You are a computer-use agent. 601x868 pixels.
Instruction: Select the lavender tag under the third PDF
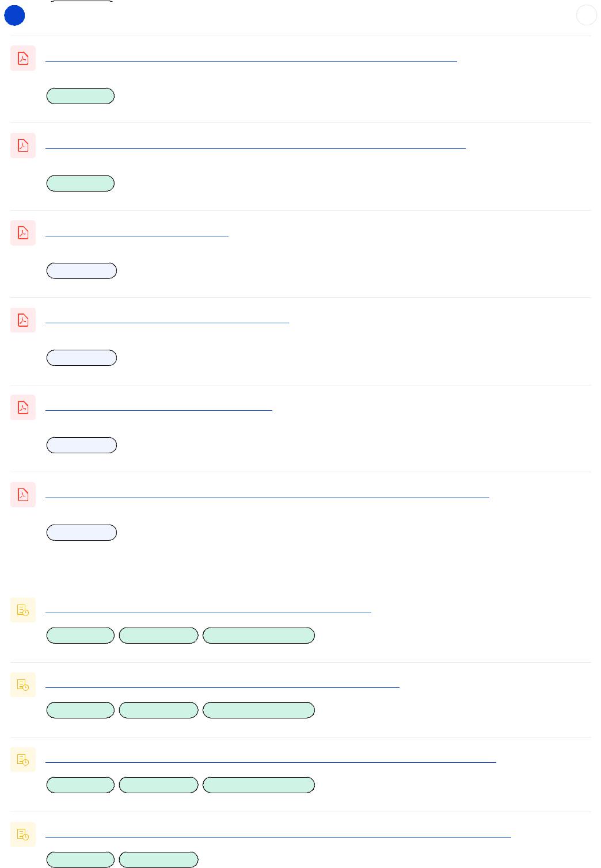point(82,271)
